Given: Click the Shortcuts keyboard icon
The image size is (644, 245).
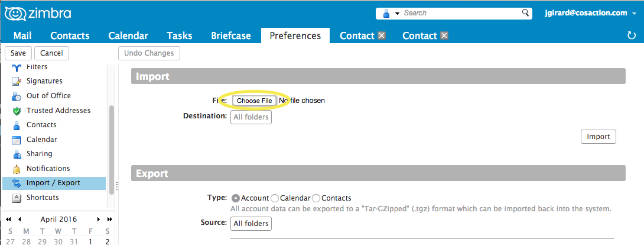Looking at the screenshot, I should (x=17, y=198).
